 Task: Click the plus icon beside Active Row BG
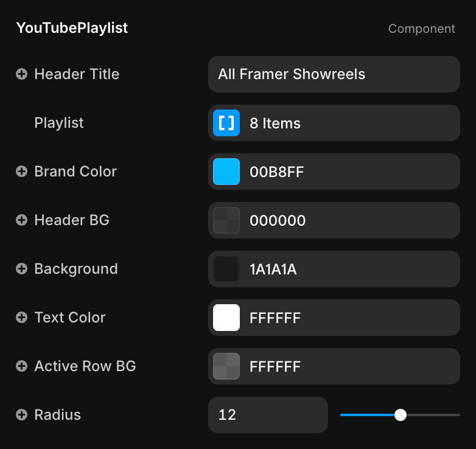coord(21,366)
